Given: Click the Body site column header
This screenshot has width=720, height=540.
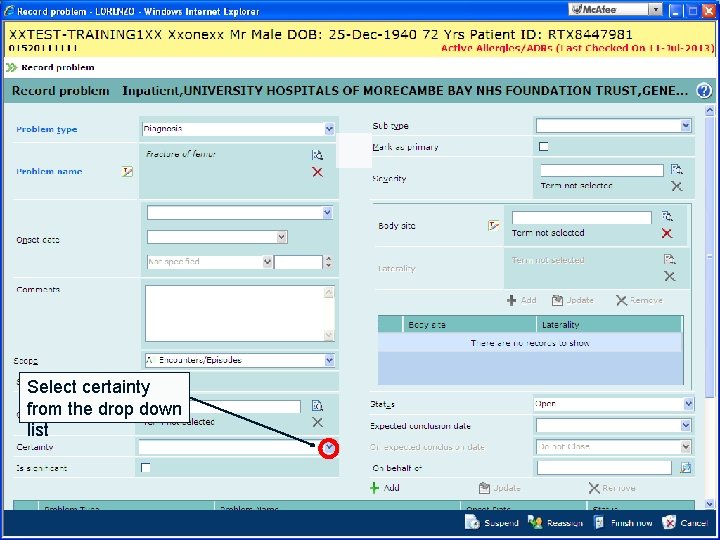Looking at the screenshot, I should tap(469, 325).
